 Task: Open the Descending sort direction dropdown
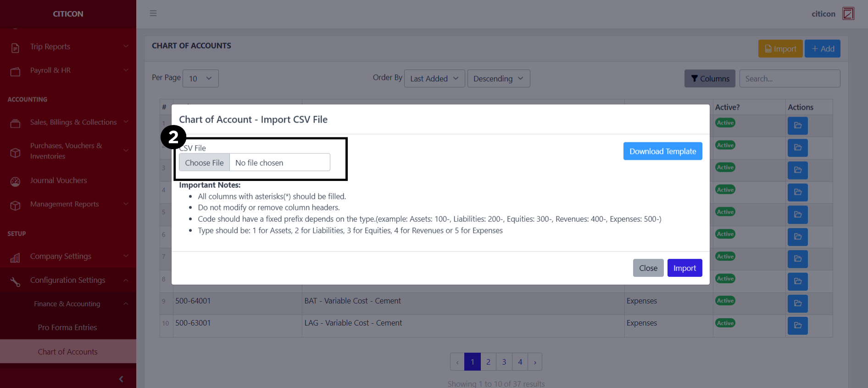(x=498, y=79)
